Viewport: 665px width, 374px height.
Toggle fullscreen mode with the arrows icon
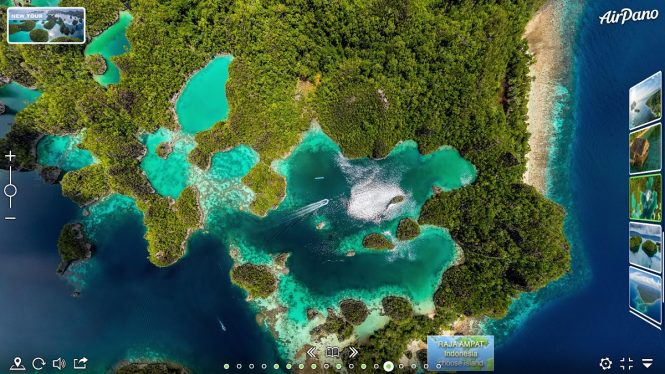tap(626, 363)
